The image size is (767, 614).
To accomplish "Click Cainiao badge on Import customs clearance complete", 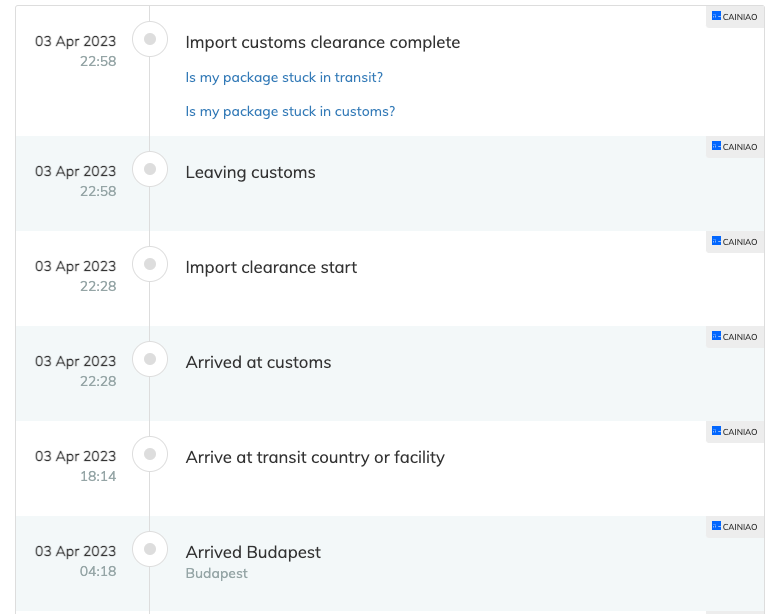I will 735,17.
